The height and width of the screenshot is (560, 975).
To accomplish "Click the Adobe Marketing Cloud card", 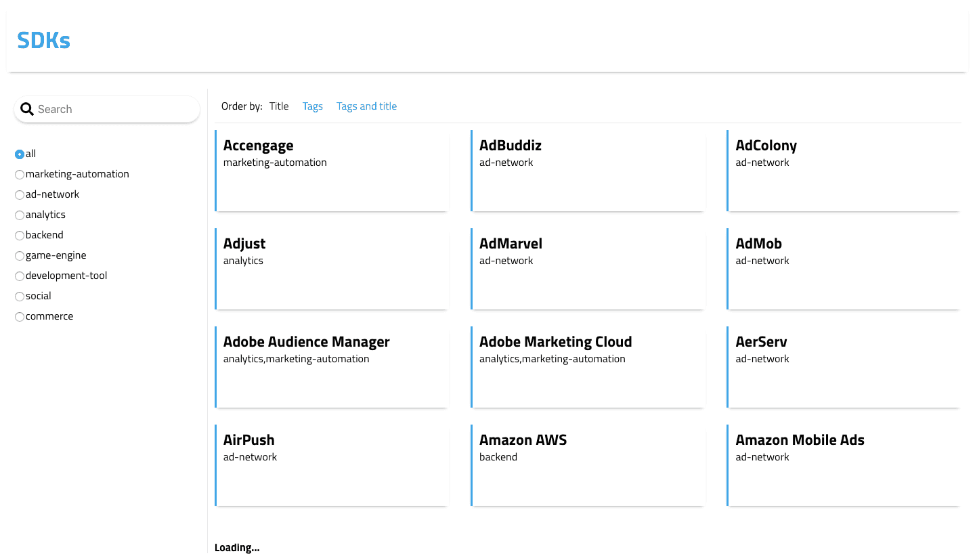I will tap(588, 367).
